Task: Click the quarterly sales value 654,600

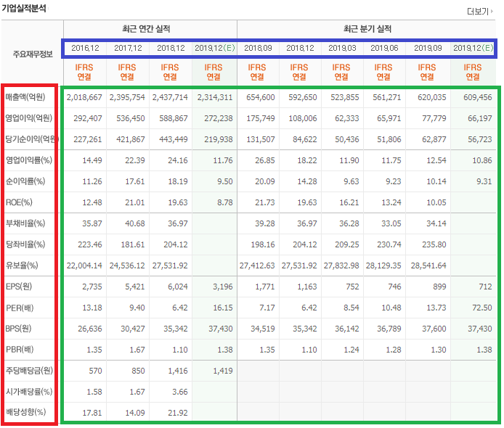Action: [261, 97]
